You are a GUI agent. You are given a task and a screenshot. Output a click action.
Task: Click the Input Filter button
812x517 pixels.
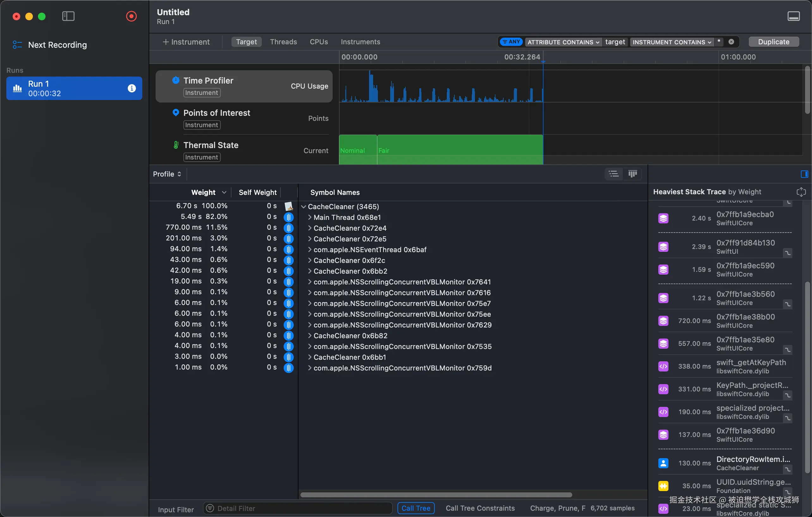point(176,510)
